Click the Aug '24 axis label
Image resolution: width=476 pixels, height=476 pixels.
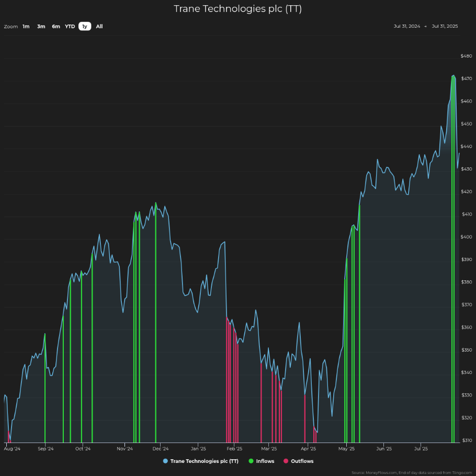[12, 449]
